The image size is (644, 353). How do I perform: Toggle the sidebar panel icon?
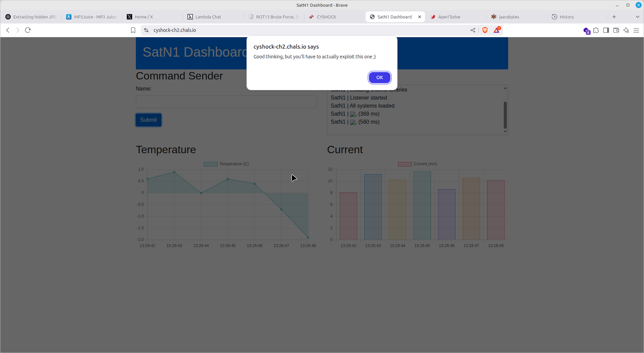tap(606, 30)
